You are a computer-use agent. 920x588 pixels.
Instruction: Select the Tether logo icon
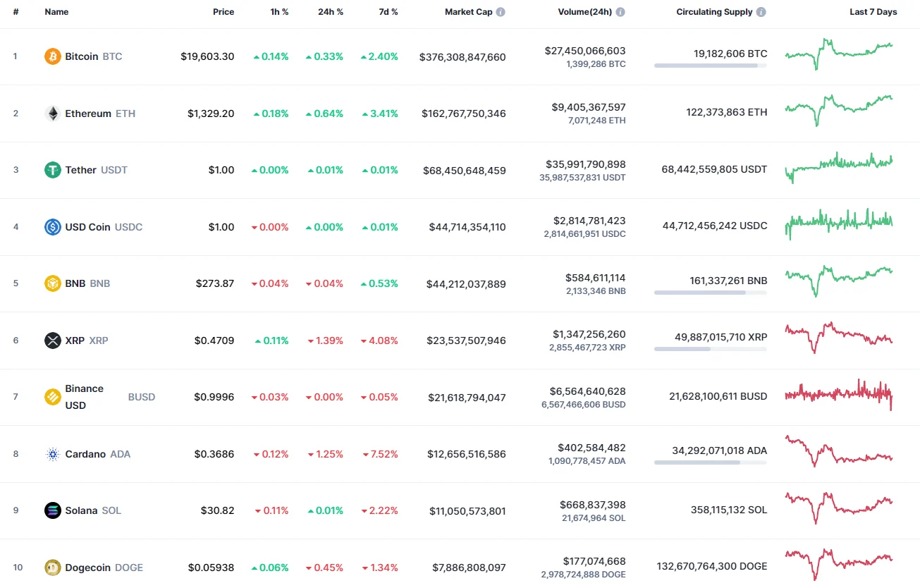(52, 170)
